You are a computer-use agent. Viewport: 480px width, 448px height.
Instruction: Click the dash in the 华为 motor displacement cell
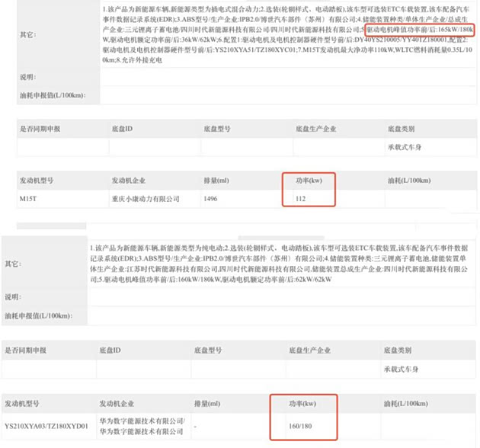pyautogui.click(x=197, y=426)
